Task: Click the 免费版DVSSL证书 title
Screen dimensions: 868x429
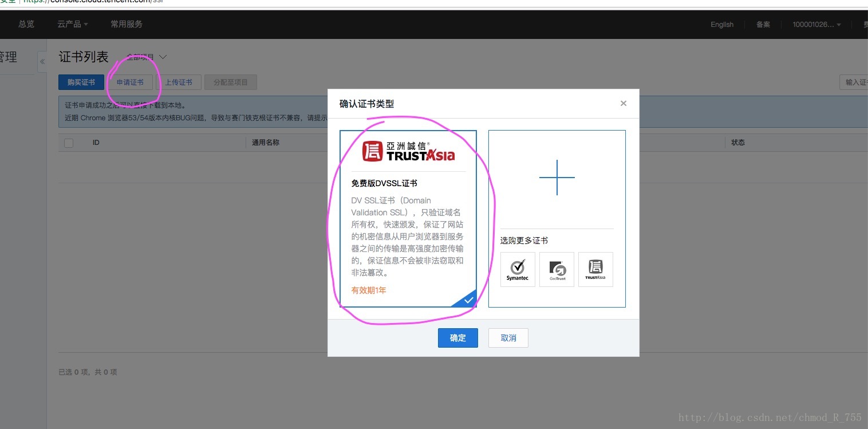Action: point(384,183)
